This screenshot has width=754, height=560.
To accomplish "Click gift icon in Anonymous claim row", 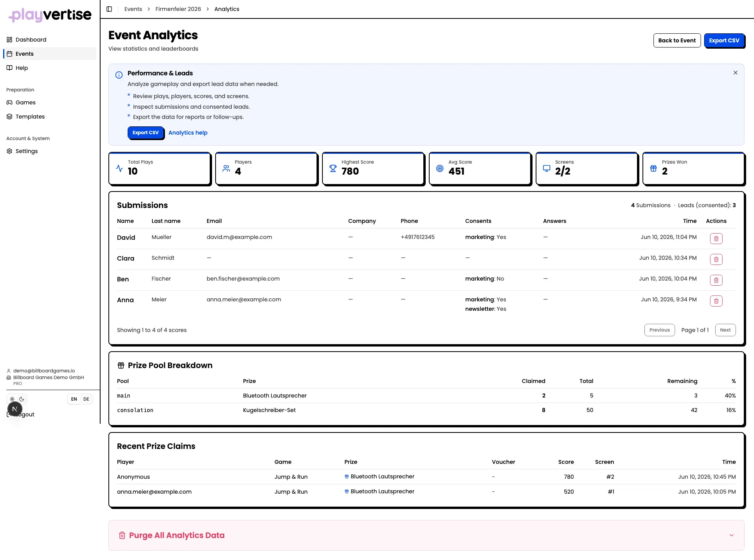I will (x=346, y=476).
